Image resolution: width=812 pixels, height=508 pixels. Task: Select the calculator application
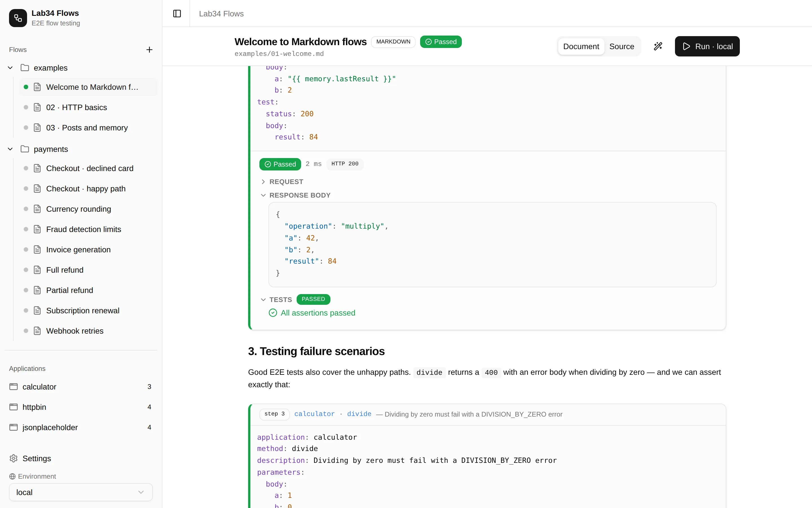pos(81,387)
